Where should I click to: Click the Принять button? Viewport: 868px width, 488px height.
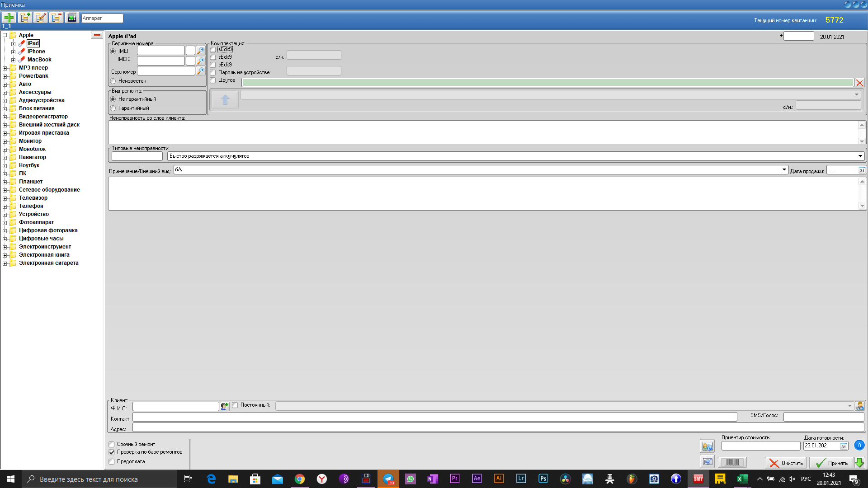[831, 463]
